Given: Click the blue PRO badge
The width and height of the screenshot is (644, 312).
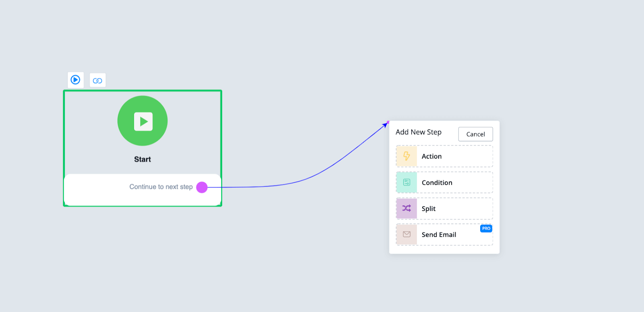Looking at the screenshot, I should click(x=486, y=229).
